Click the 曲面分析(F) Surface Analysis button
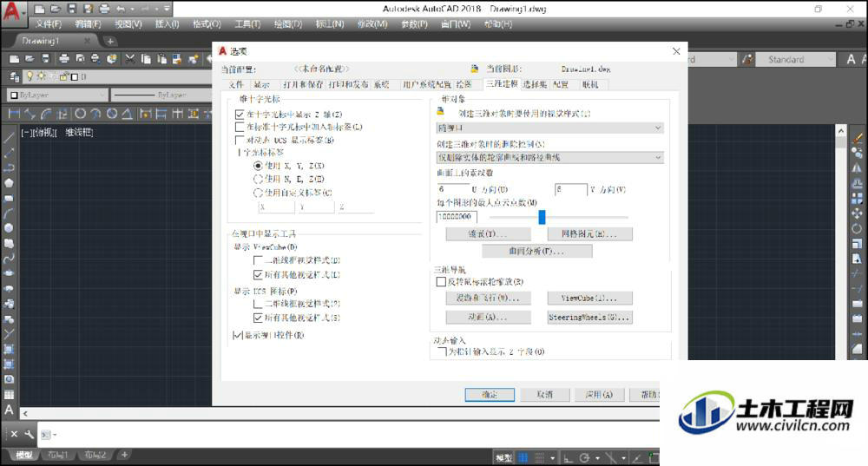The image size is (868, 466). pyautogui.click(x=537, y=252)
